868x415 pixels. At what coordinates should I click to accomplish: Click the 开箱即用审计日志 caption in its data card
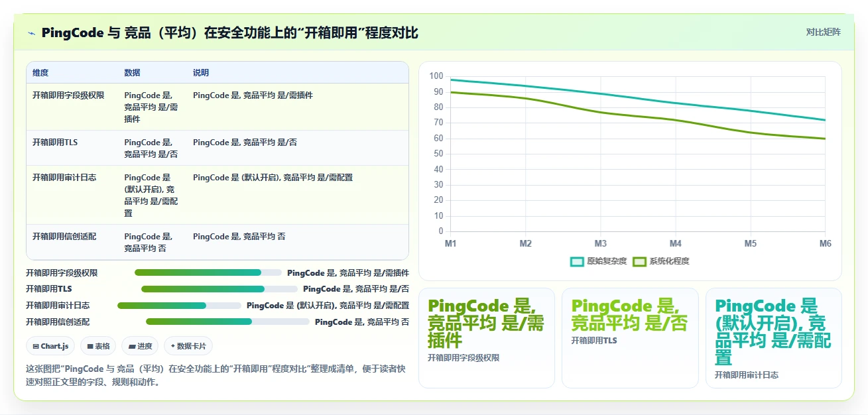tap(747, 375)
